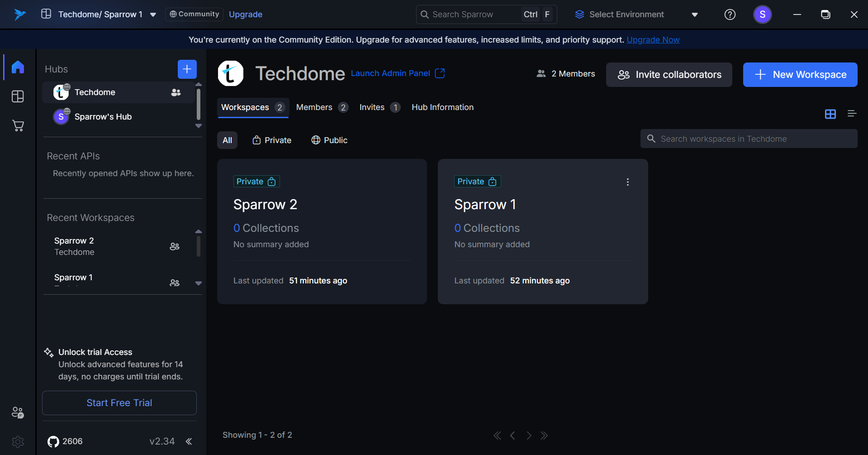Click the New Workspace button

click(x=800, y=75)
